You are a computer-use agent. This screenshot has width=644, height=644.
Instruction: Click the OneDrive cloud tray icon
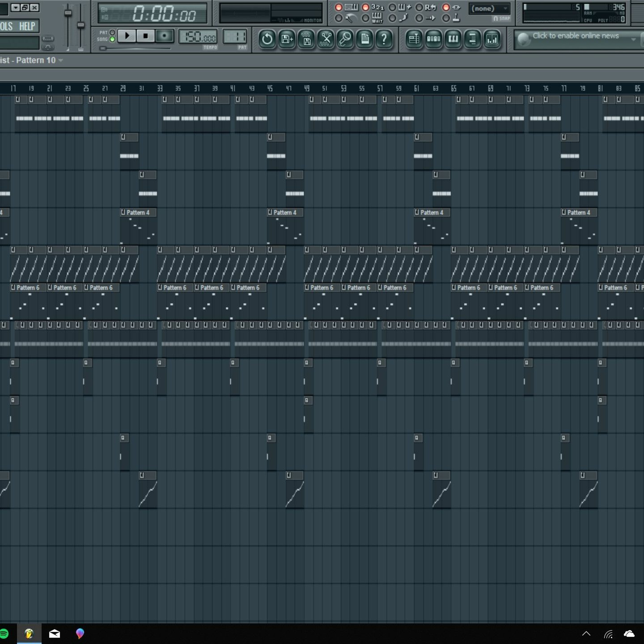pyautogui.click(x=629, y=634)
